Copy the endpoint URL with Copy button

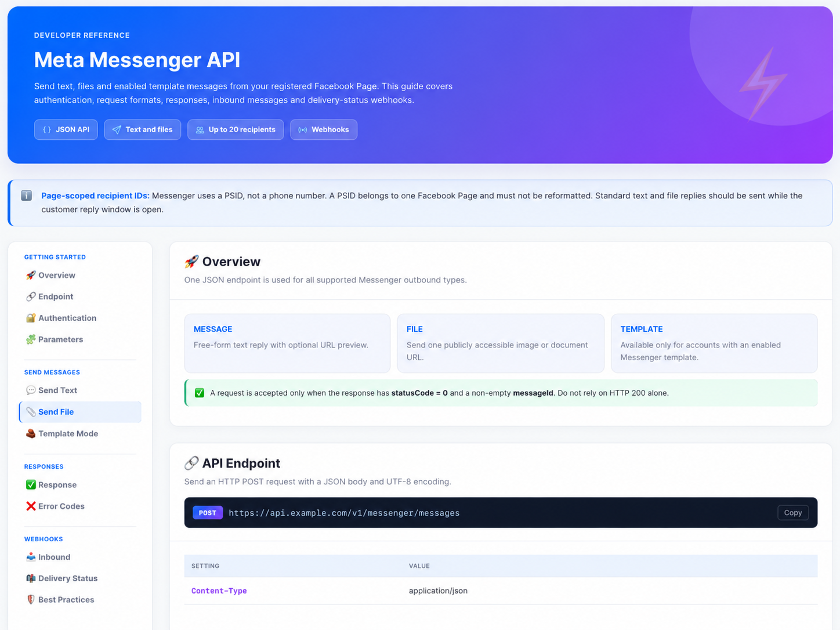point(793,513)
